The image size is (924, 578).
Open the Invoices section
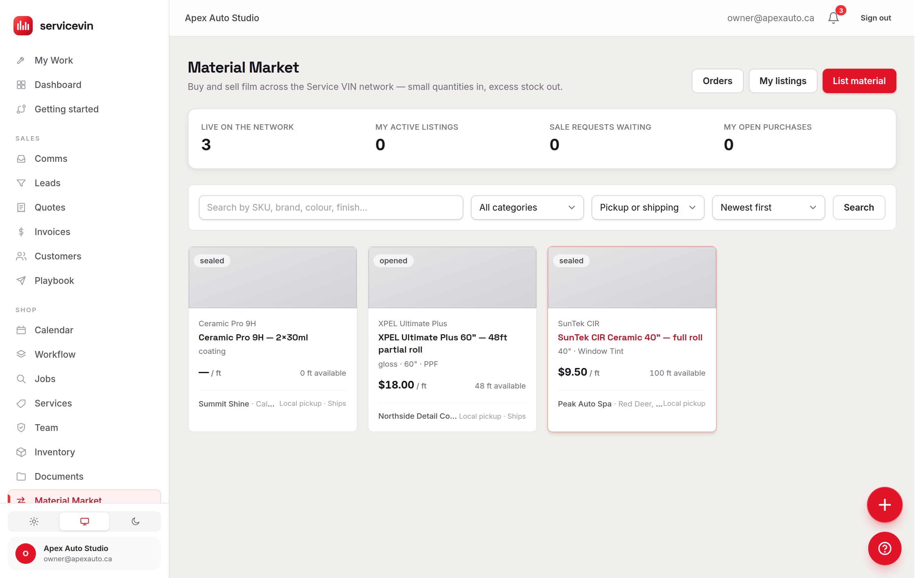pos(84,232)
